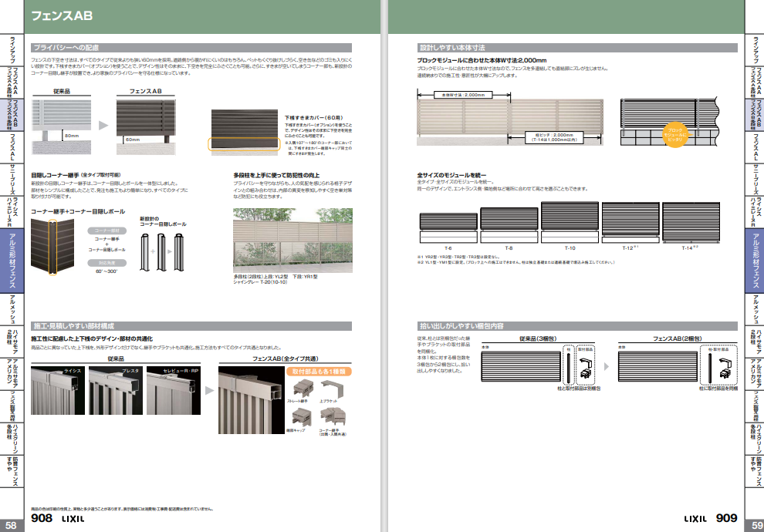
Task: Open アルメッシュ tab on page 909 edge
Action: [x=754, y=310]
